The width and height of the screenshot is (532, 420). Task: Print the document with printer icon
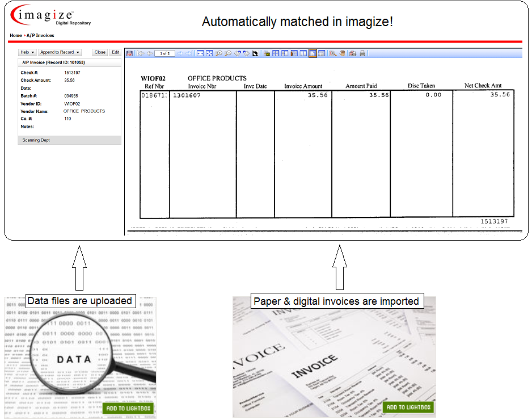click(x=362, y=53)
